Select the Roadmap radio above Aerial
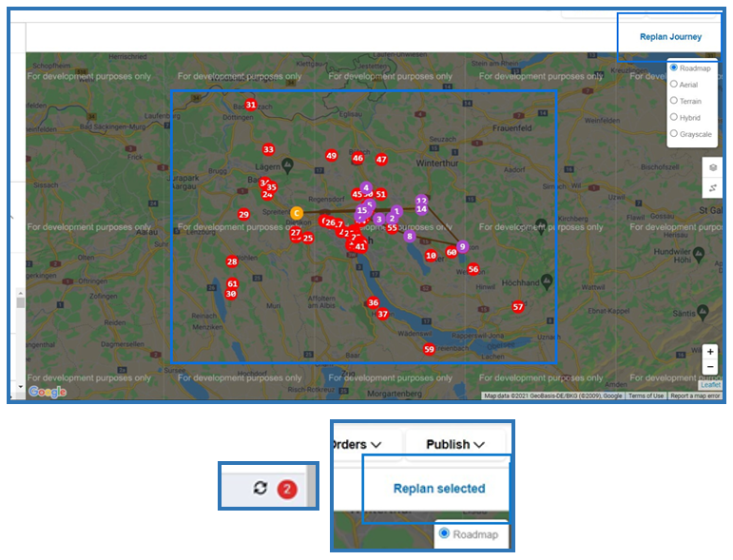The height and width of the screenshot is (560, 733). 674,68
